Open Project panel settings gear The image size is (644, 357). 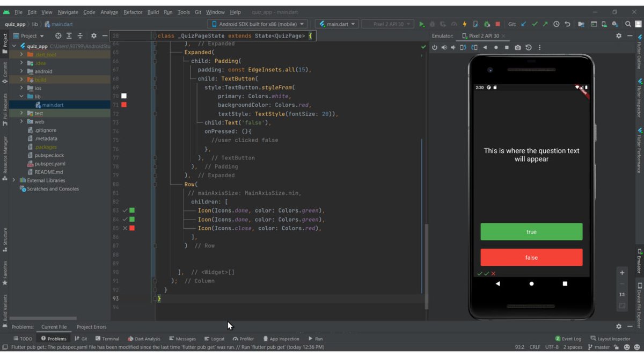pyautogui.click(x=93, y=36)
